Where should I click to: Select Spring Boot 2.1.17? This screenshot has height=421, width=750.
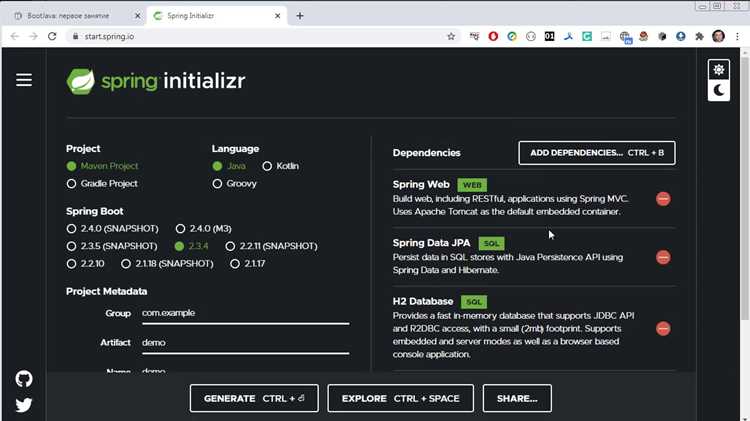coord(235,264)
